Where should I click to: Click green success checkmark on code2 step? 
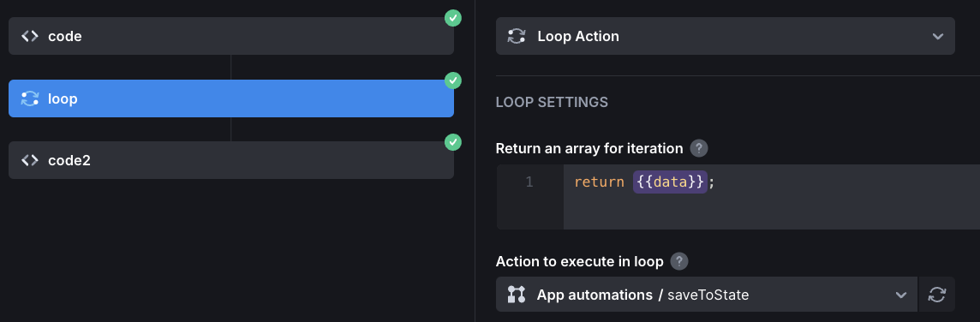(x=453, y=142)
